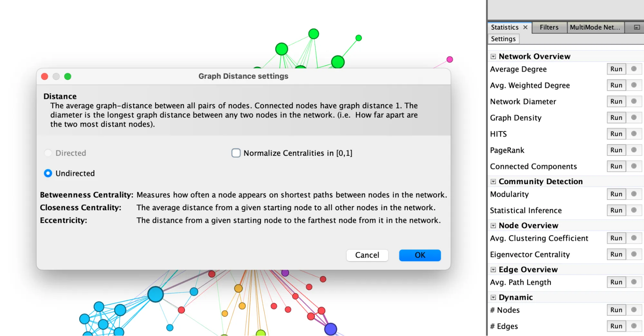This screenshot has width=644, height=336.
Task: Confirm Graph Distance settings with OK
Action: [x=419, y=255]
